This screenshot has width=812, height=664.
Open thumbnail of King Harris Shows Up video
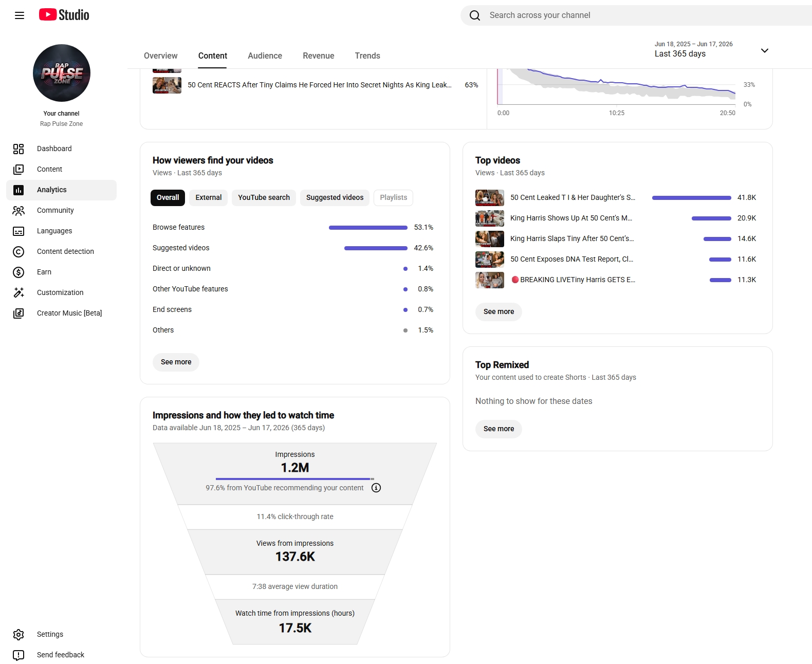pos(490,218)
